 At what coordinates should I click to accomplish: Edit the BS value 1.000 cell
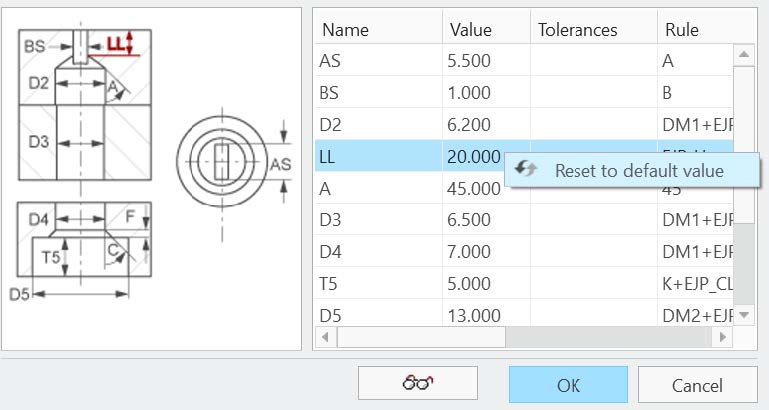471,92
